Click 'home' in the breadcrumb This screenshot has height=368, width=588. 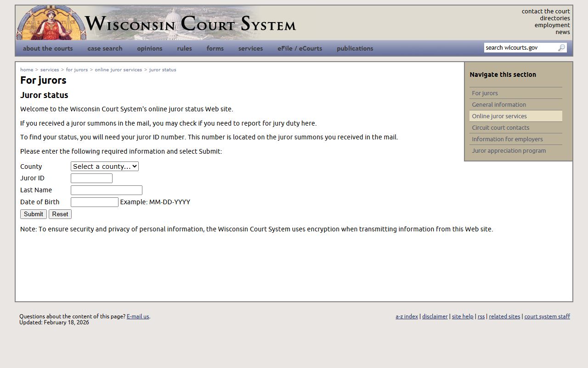click(27, 70)
